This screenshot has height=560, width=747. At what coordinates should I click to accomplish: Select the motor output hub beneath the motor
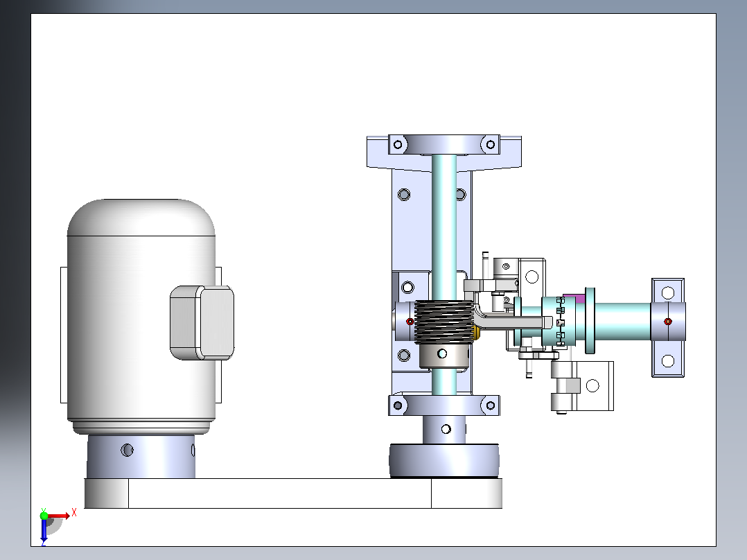tap(141, 456)
